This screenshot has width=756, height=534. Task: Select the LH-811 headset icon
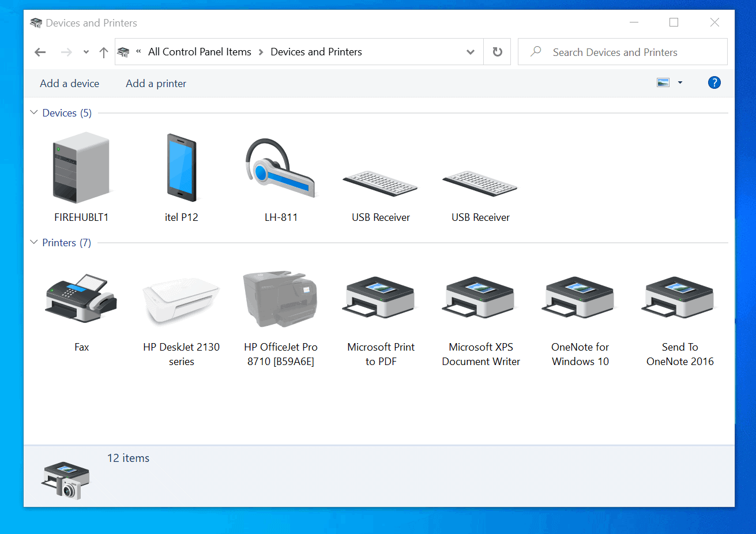pyautogui.click(x=281, y=168)
